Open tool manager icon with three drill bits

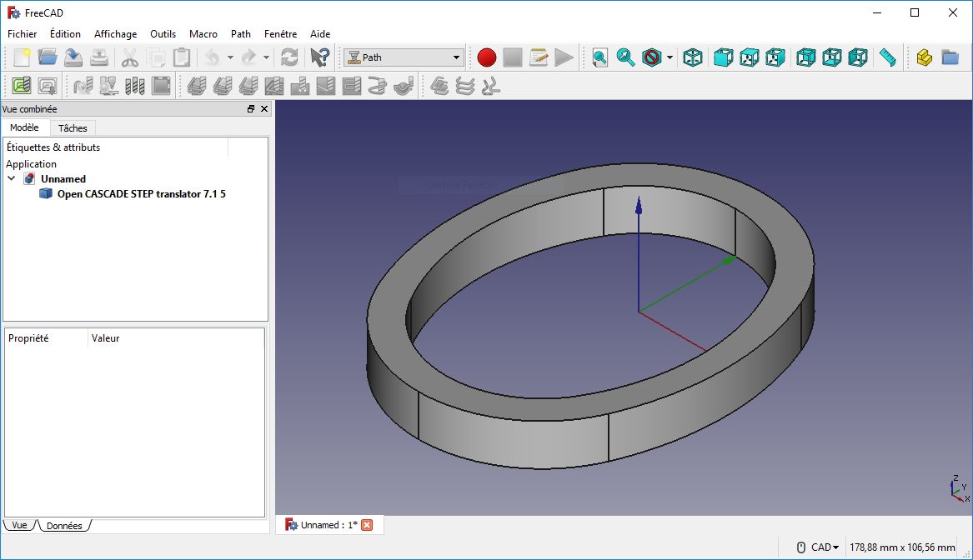[x=135, y=86]
